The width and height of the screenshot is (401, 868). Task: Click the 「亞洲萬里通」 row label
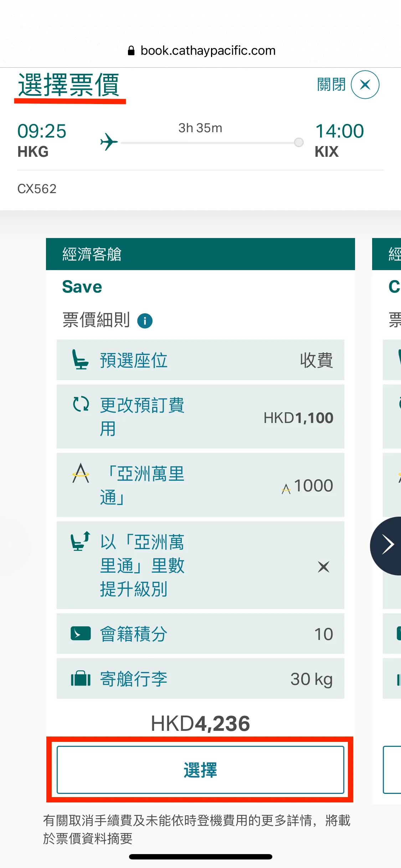pos(142,485)
